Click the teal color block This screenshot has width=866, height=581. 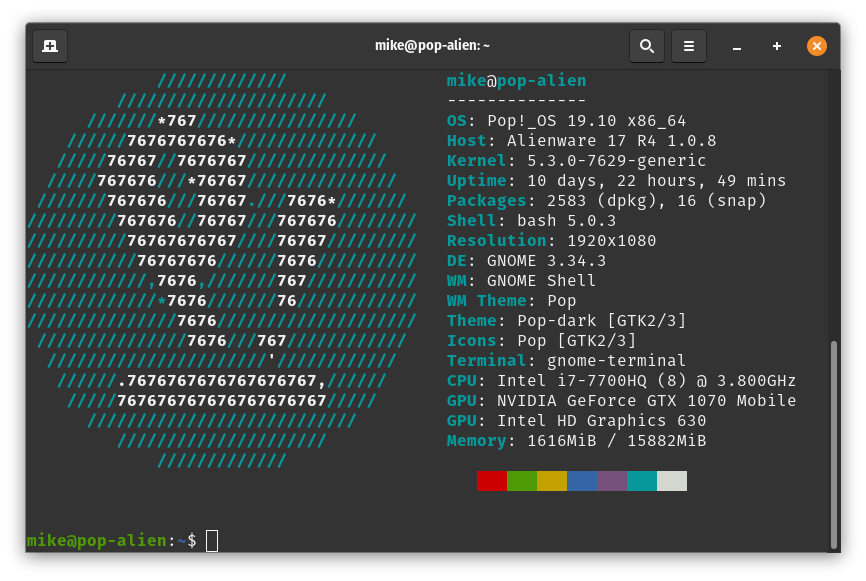642,481
